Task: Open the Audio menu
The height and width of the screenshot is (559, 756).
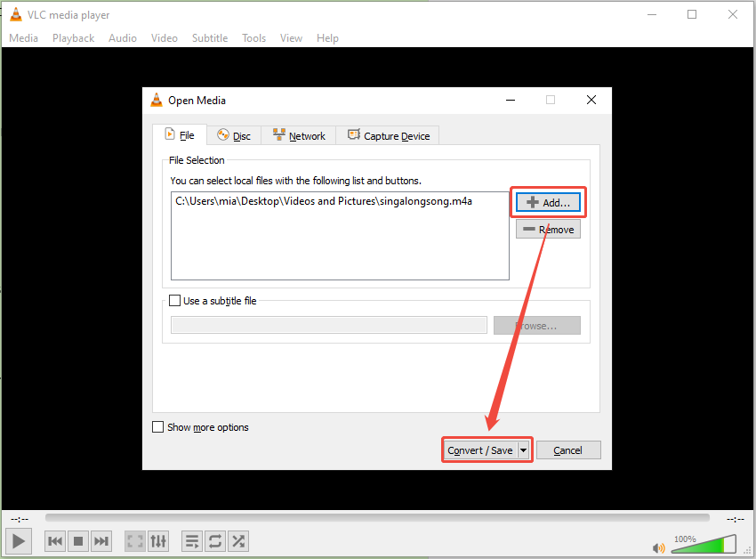Action: tap(123, 38)
